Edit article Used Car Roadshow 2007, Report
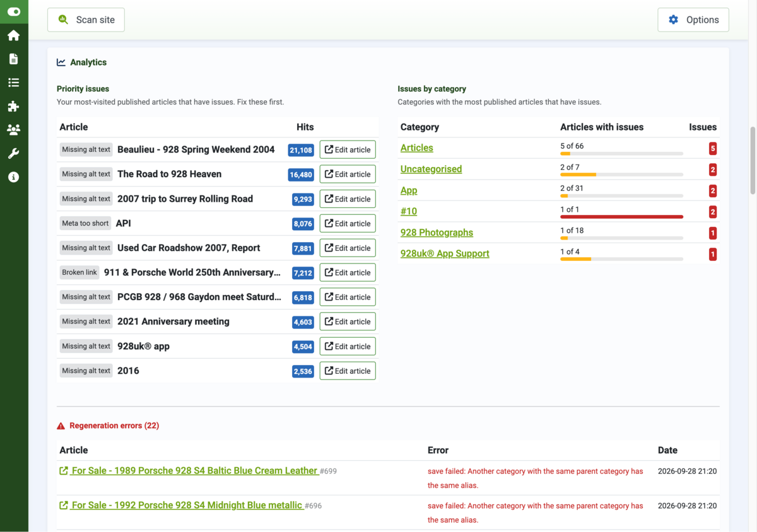This screenshot has height=532, width=757. [x=348, y=248]
